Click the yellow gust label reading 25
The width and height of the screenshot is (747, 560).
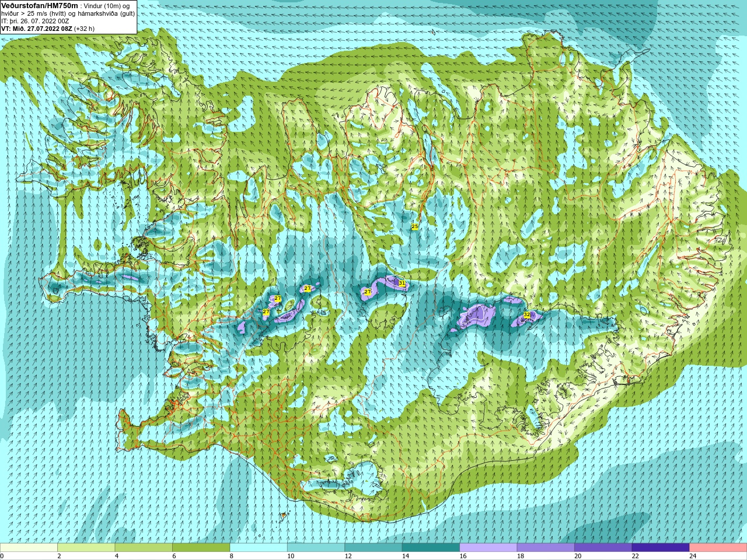[415, 226]
